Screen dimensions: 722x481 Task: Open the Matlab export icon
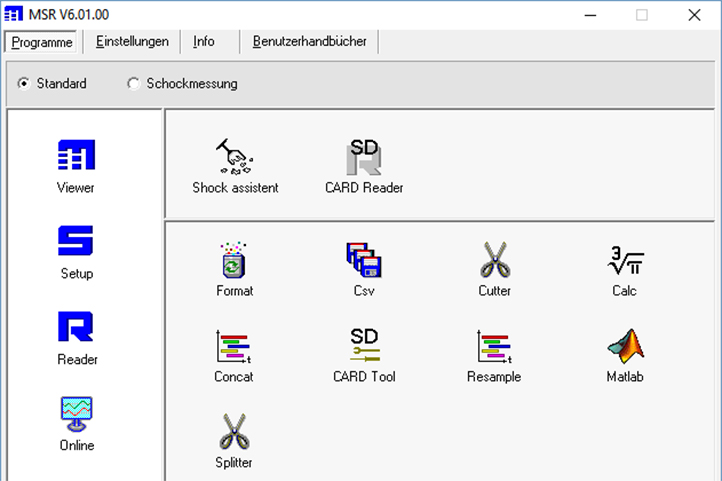click(625, 347)
